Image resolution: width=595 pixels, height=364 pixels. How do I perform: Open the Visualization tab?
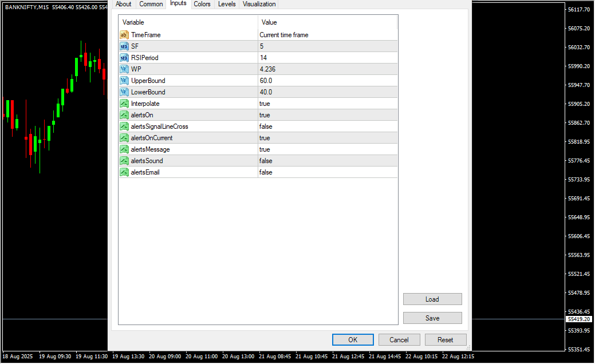point(259,4)
